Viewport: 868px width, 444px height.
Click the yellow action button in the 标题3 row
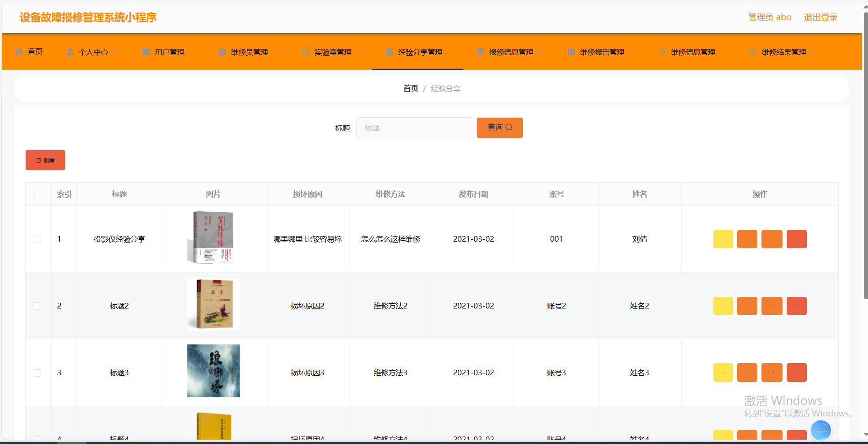[x=723, y=372]
